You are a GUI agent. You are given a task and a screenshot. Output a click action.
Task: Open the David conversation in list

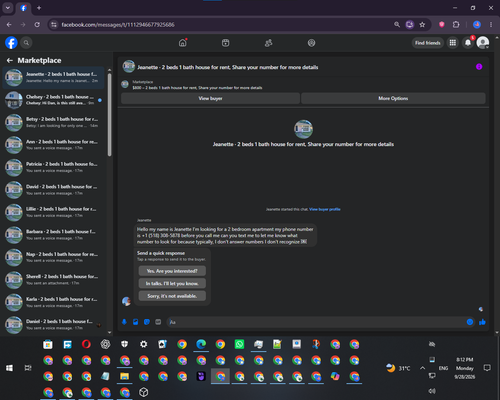(x=53, y=190)
